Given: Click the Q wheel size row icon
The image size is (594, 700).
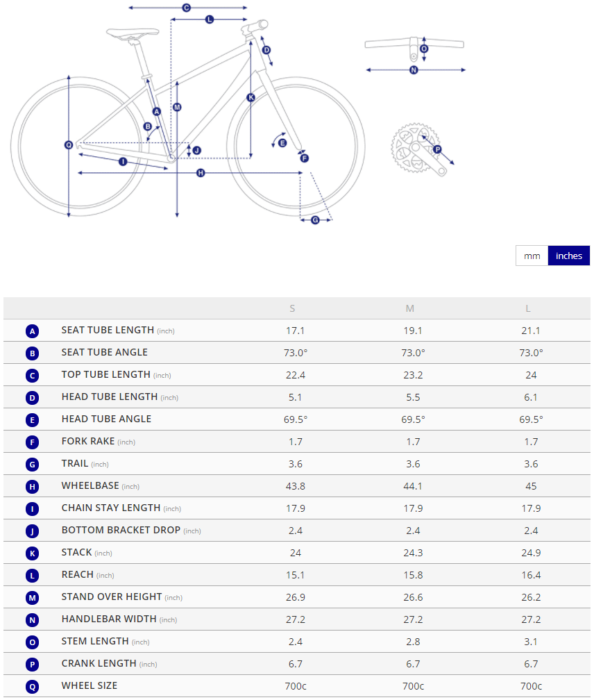Looking at the screenshot, I should coord(33,687).
